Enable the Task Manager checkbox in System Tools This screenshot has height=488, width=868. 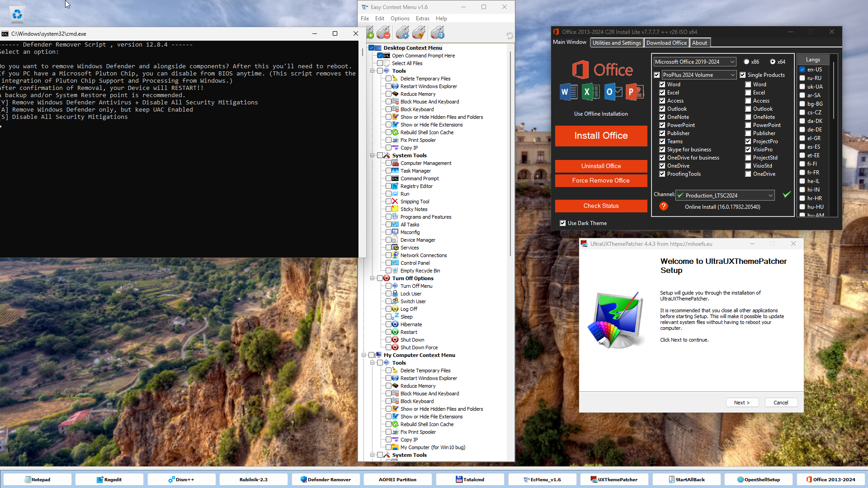[x=388, y=171]
